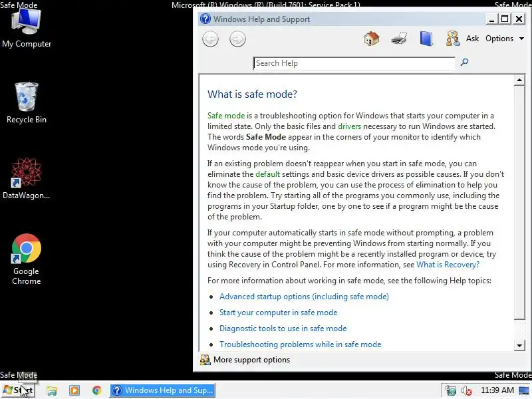The height and width of the screenshot is (399, 532).
Task: Maximize the Help and Support window
Action: pyautogui.click(x=505, y=19)
